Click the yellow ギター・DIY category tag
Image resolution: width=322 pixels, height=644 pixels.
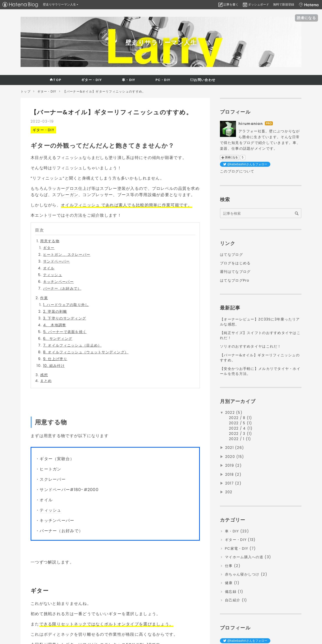coord(43,130)
